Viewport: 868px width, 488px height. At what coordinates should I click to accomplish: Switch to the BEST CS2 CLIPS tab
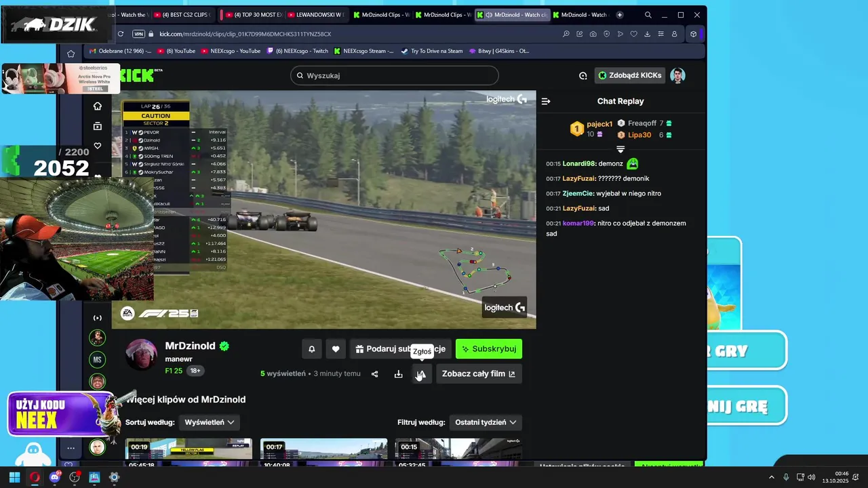click(x=182, y=15)
